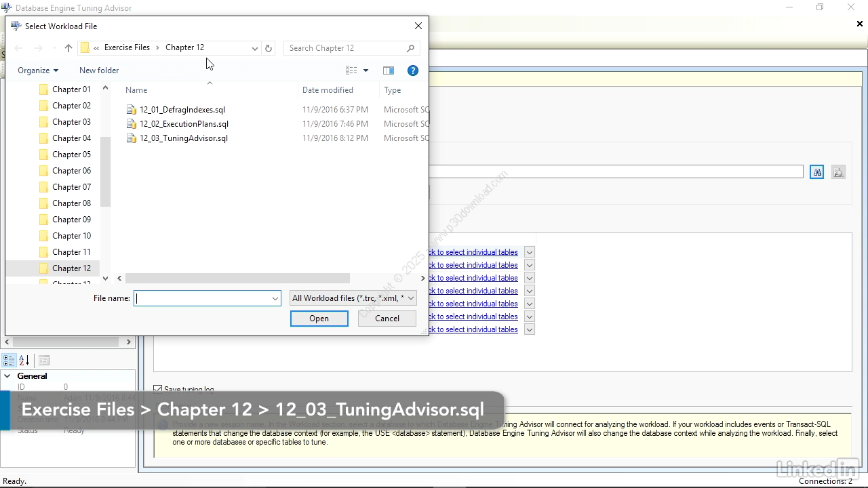Select Chapter 12 in folder tree
The height and width of the screenshot is (488, 868).
71,268
